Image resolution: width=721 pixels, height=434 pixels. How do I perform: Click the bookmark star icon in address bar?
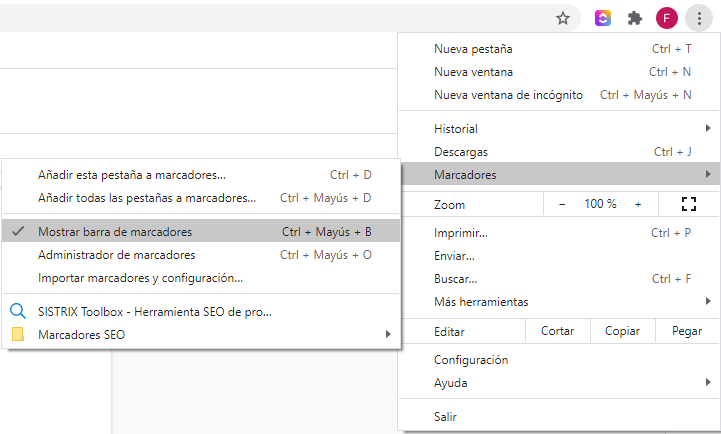(x=563, y=18)
